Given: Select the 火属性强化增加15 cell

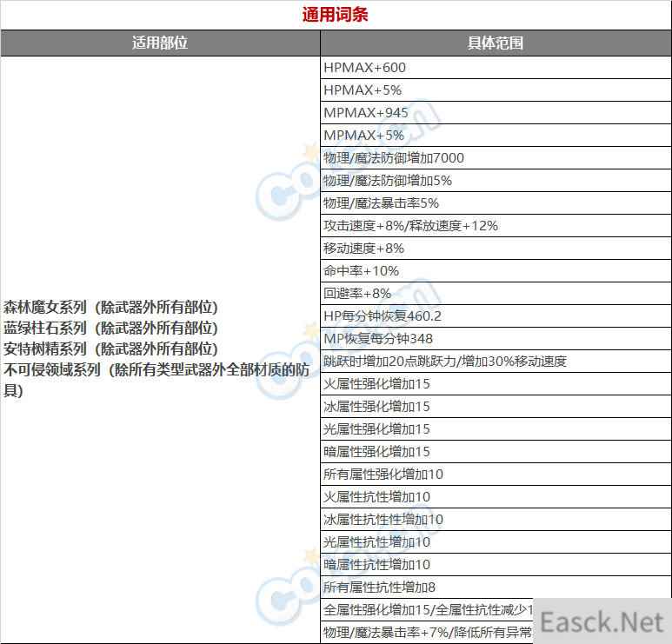Looking at the screenshot, I should point(376,384).
